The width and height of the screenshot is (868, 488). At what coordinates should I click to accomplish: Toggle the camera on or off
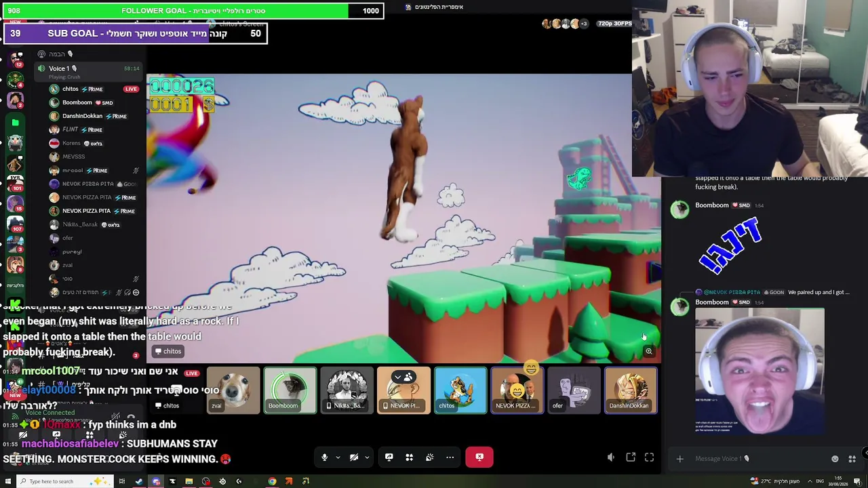pos(354,457)
